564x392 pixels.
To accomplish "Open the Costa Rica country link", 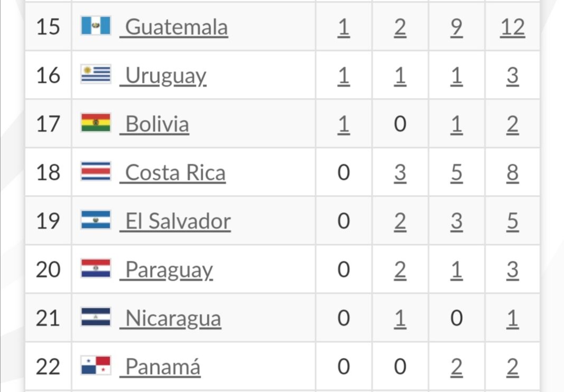I will click(x=175, y=173).
